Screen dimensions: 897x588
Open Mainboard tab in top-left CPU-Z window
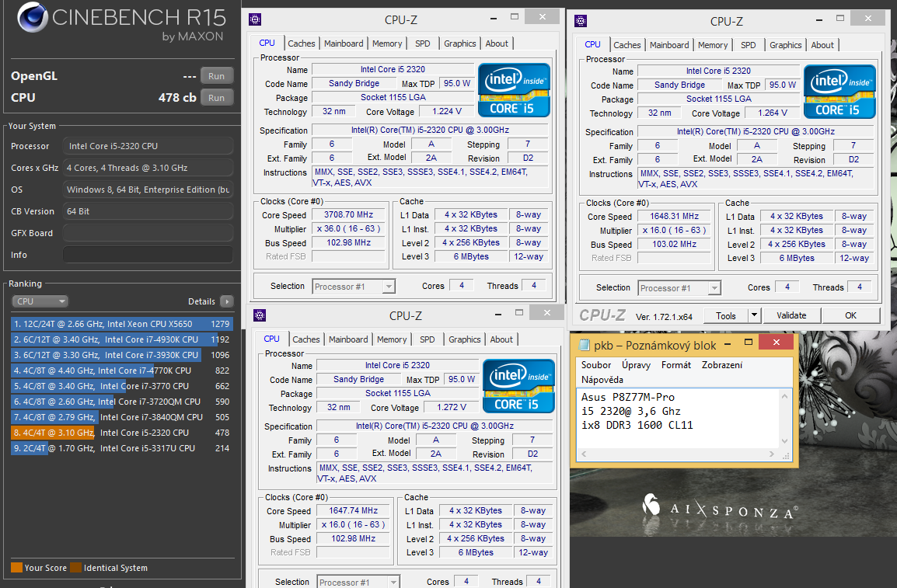tap(344, 43)
